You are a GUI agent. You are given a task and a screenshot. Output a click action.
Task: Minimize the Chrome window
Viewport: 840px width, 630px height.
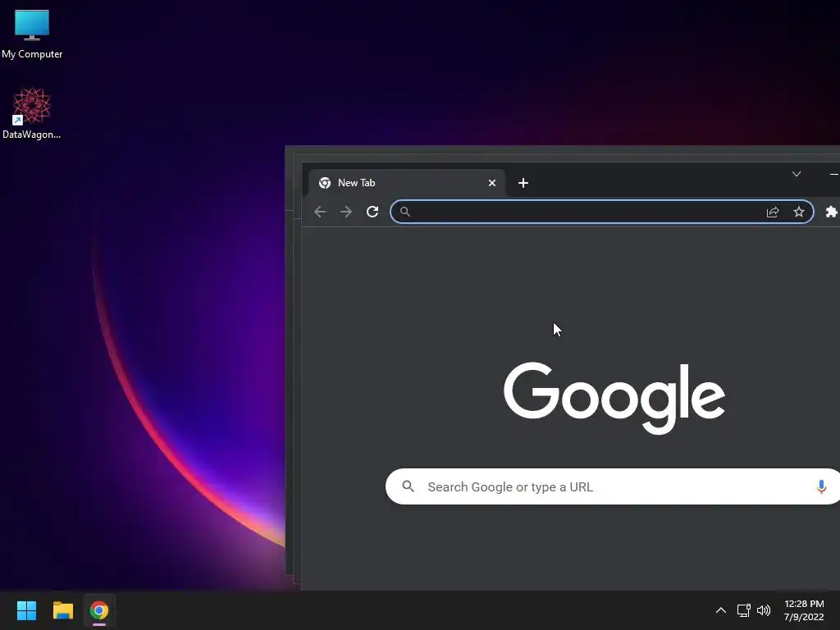coord(833,175)
